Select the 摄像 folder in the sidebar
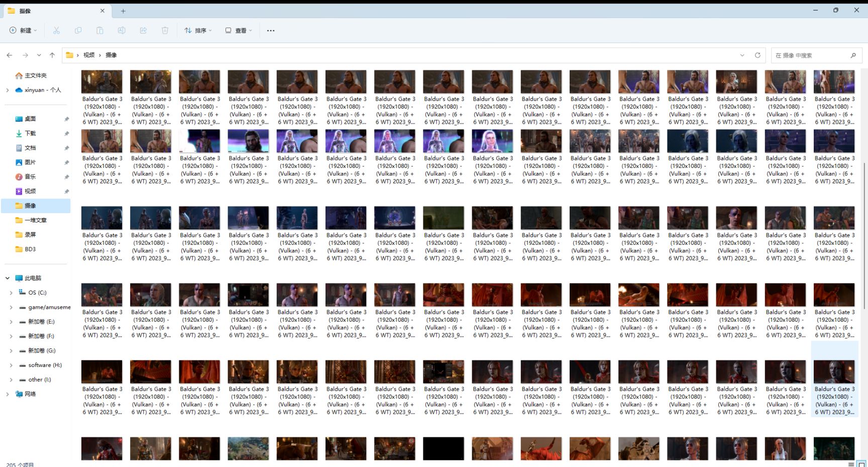The height and width of the screenshot is (467, 868). tap(36, 206)
